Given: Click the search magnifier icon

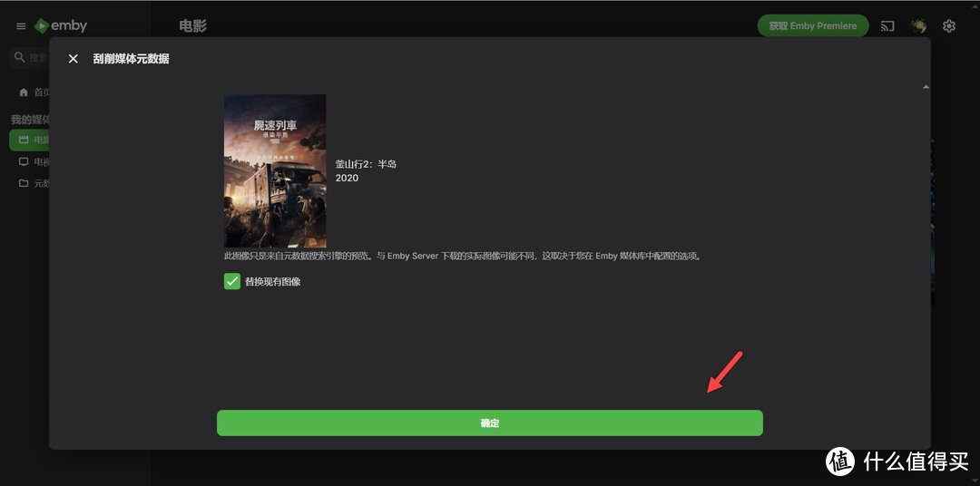Looking at the screenshot, I should click(x=19, y=57).
